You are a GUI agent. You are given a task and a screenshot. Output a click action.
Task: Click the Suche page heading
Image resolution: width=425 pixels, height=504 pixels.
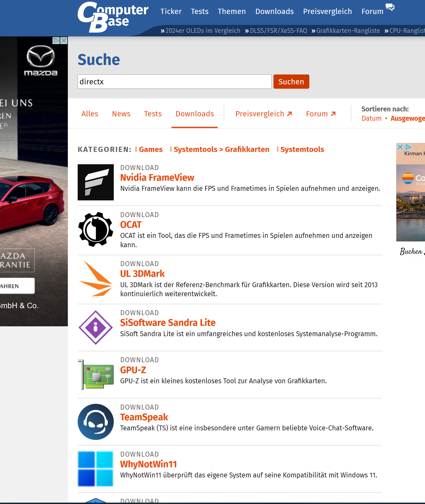pyautogui.click(x=99, y=60)
